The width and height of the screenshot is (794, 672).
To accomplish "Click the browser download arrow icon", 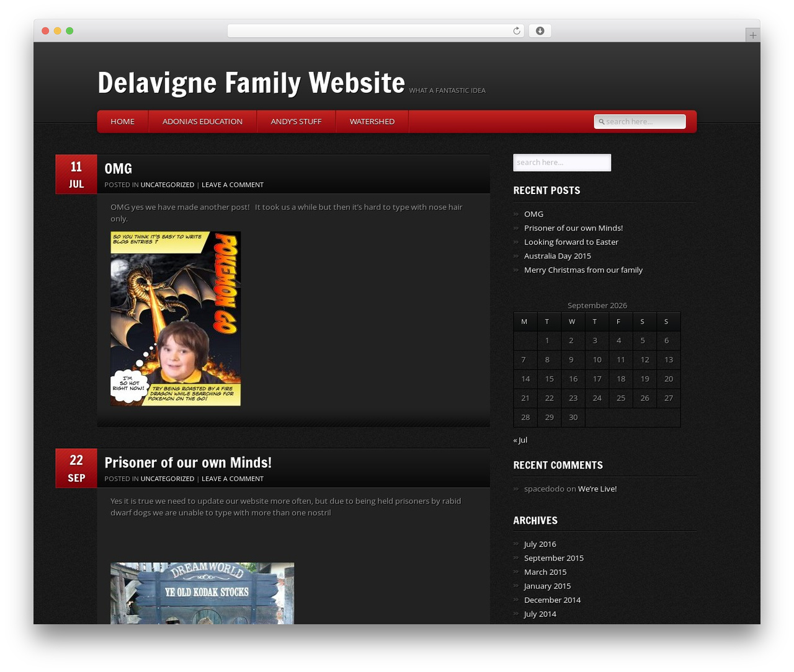I will pyautogui.click(x=540, y=31).
